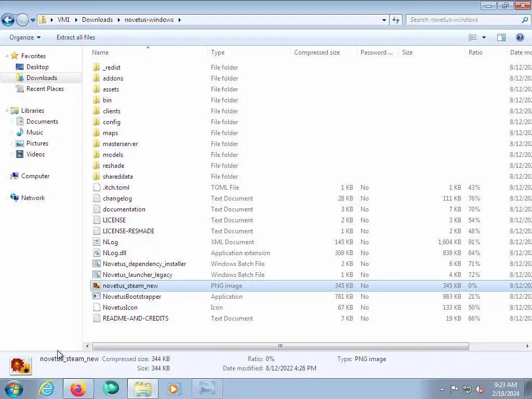This screenshot has height=399, width=532.
Task: Select the config folder icon
Action: coord(97,122)
